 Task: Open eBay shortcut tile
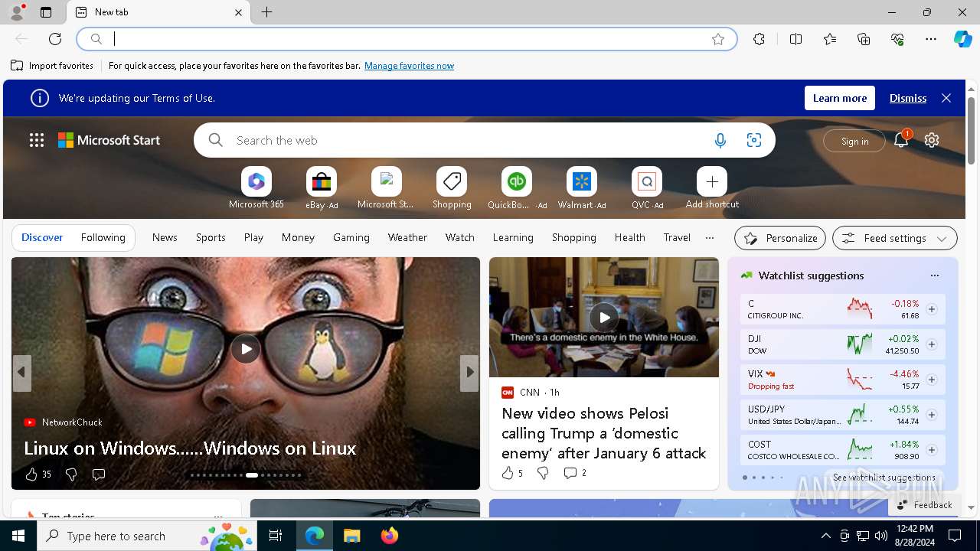[x=322, y=188]
